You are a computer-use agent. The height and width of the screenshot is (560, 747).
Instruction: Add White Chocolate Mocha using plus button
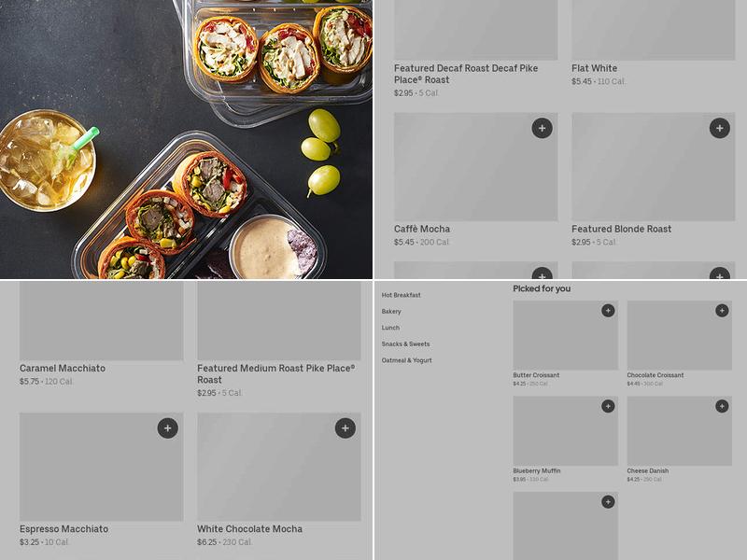point(345,428)
